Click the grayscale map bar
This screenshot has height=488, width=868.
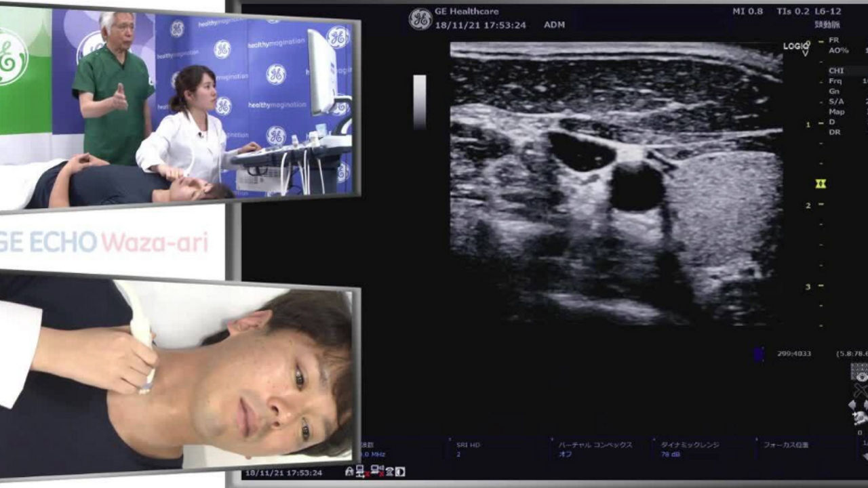[420, 102]
